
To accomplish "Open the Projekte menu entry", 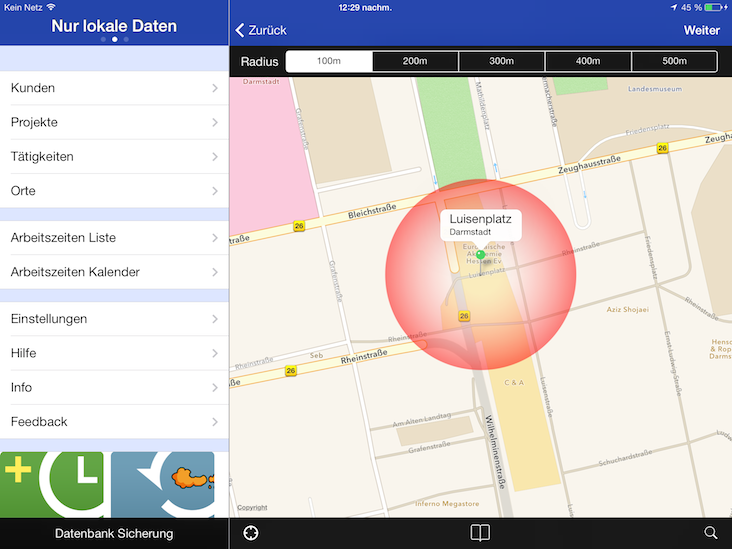I will coord(114,122).
